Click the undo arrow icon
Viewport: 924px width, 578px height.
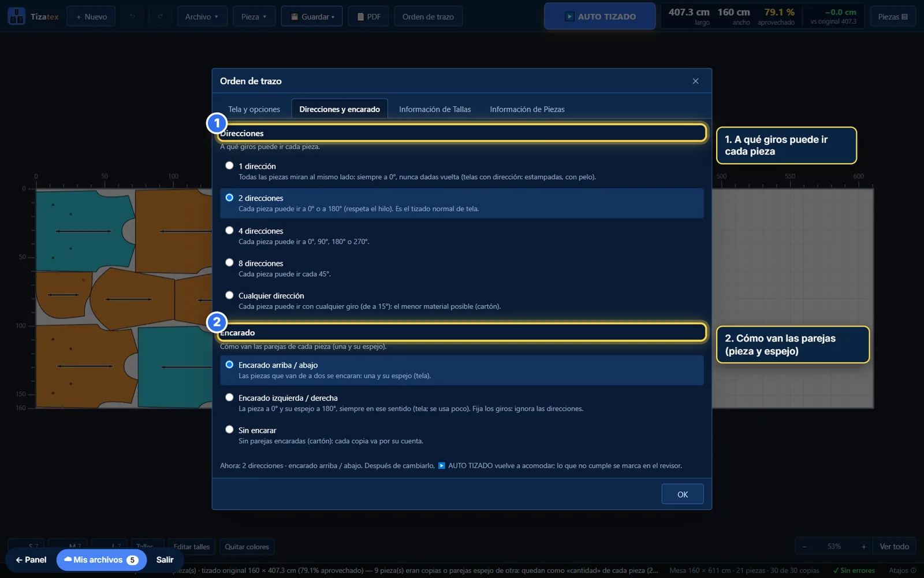tap(132, 17)
